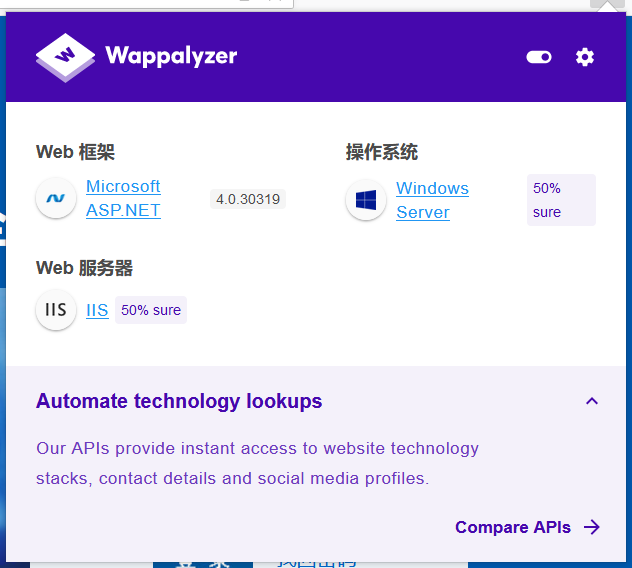Click the Automate technology lookups heading
632x568 pixels.
(179, 401)
